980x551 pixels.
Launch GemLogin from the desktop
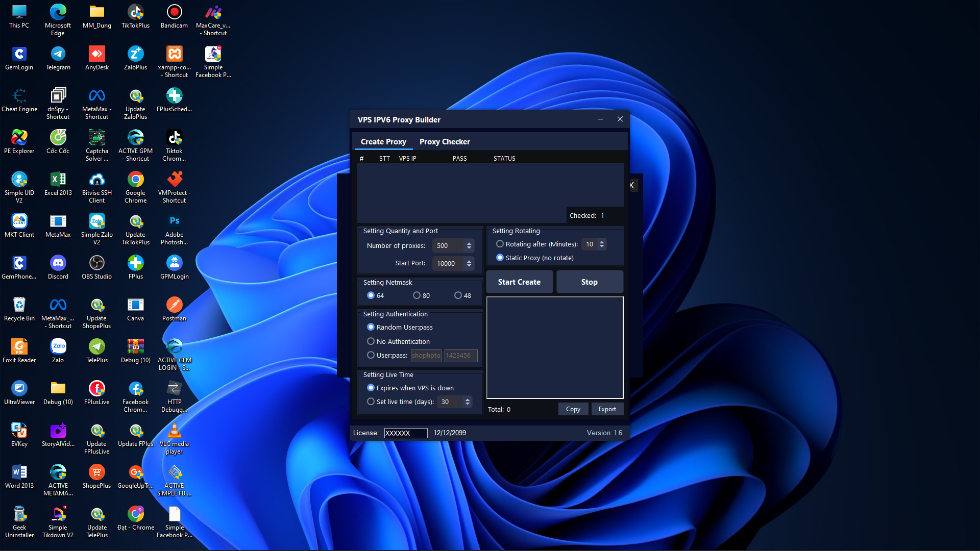tap(19, 58)
